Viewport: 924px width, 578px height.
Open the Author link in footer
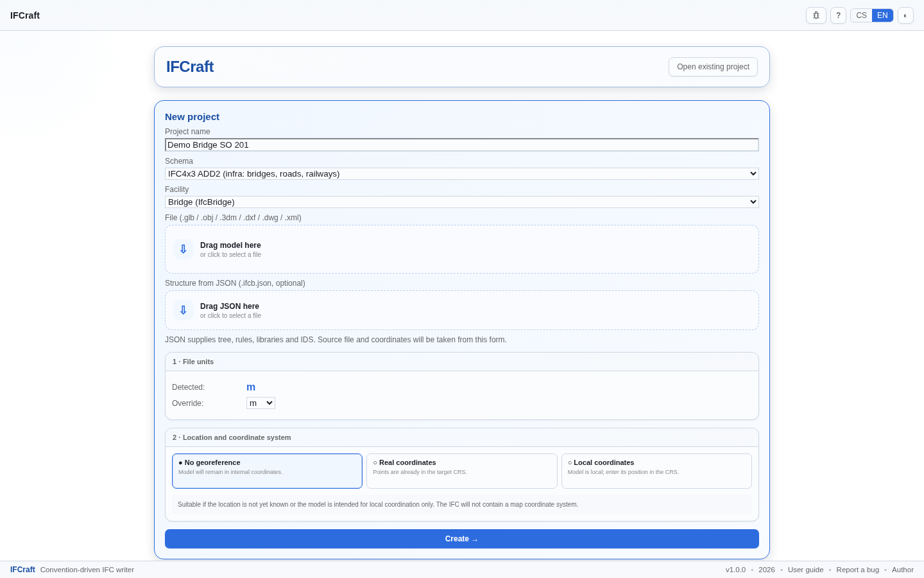point(902,570)
